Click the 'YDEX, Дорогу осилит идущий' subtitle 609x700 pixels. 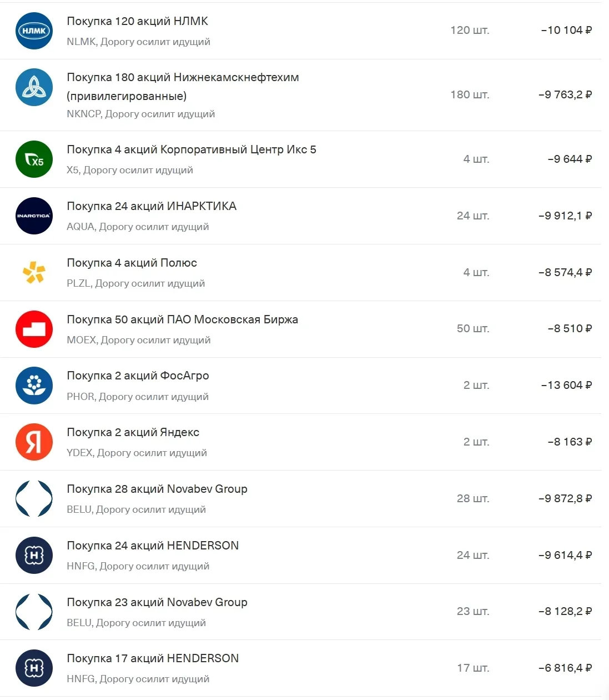[137, 453]
